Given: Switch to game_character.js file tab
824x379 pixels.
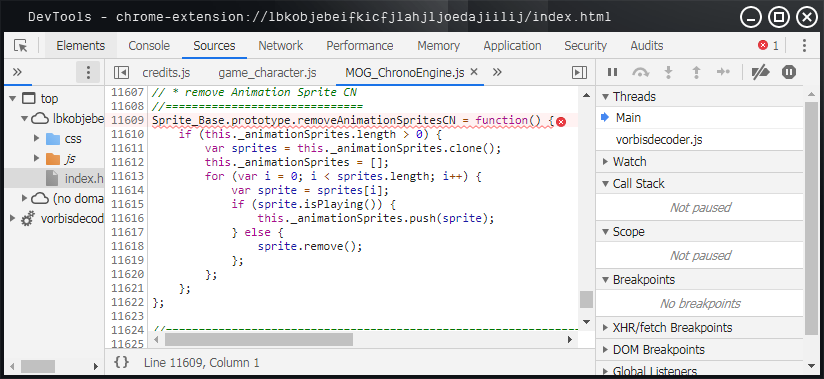Looking at the screenshot, I should coord(267,73).
